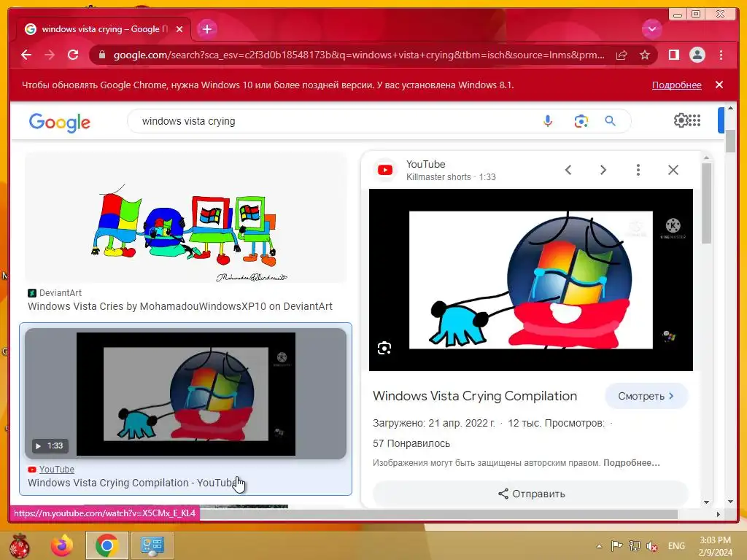Open the tab search dropdown arrow
Screen dimensions: 747x560
click(x=651, y=29)
